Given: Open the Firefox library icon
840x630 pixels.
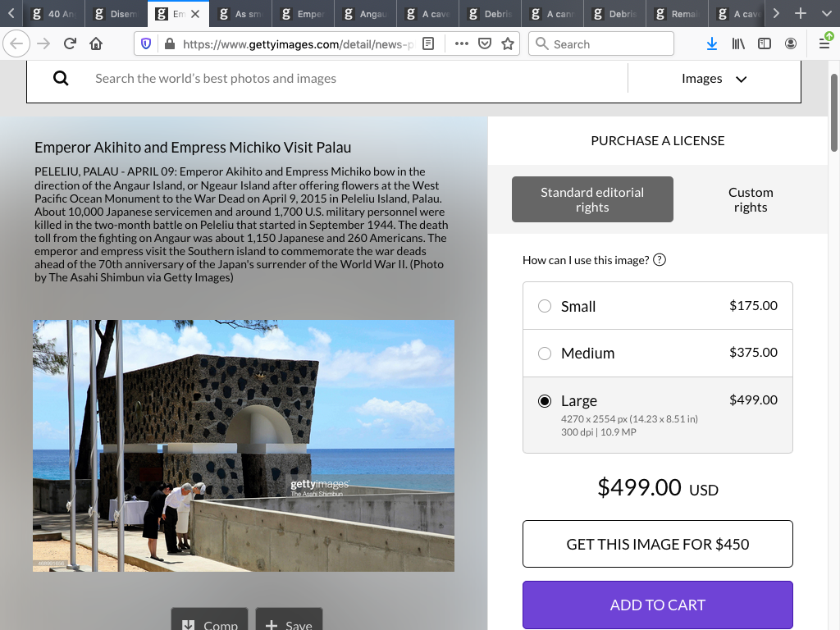Looking at the screenshot, I should tap(738, 44).
